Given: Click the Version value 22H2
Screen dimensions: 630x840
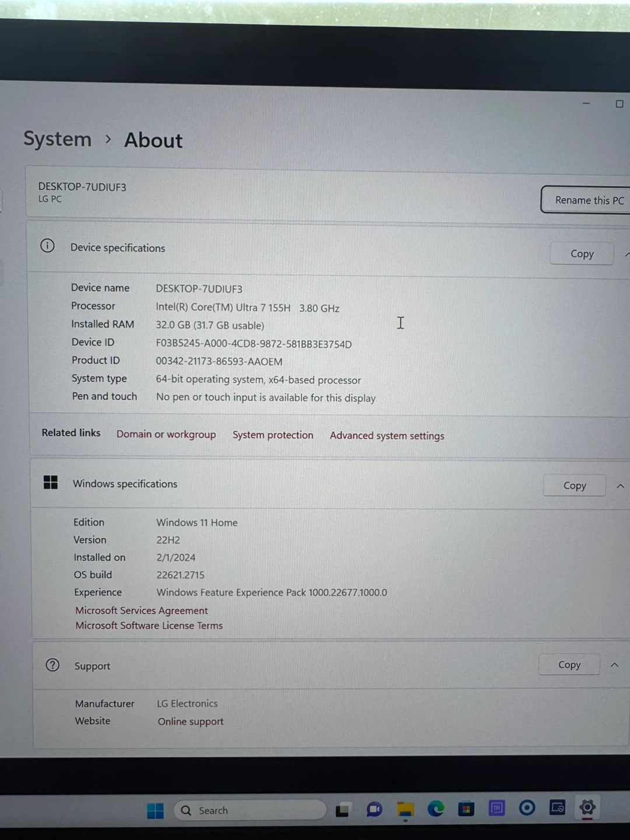Looking at the screenshot, I should point(168,540).
